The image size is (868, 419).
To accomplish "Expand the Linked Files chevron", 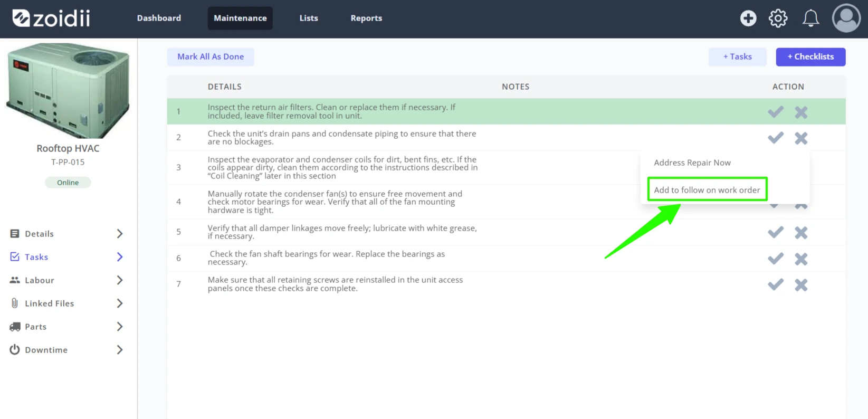I will 120,303.
